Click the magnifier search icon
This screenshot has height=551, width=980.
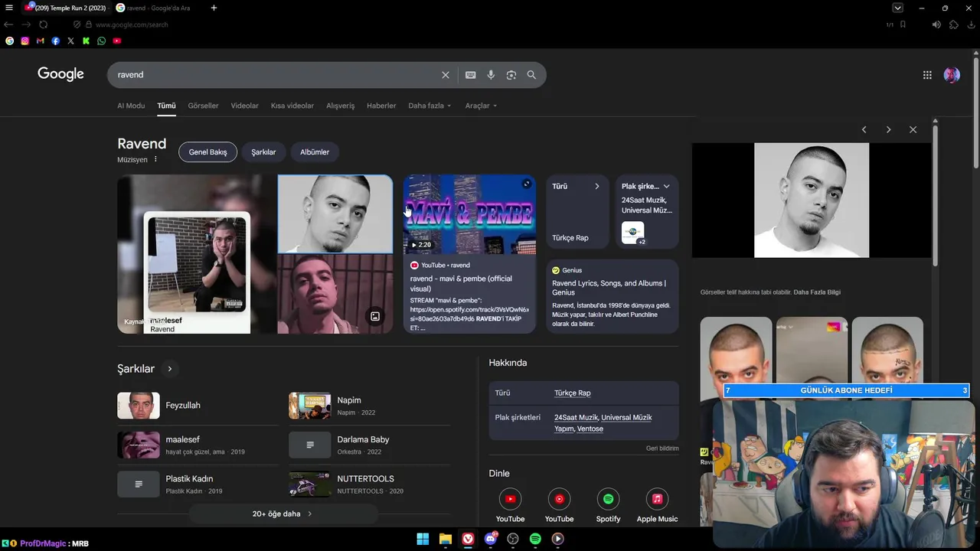531,75
